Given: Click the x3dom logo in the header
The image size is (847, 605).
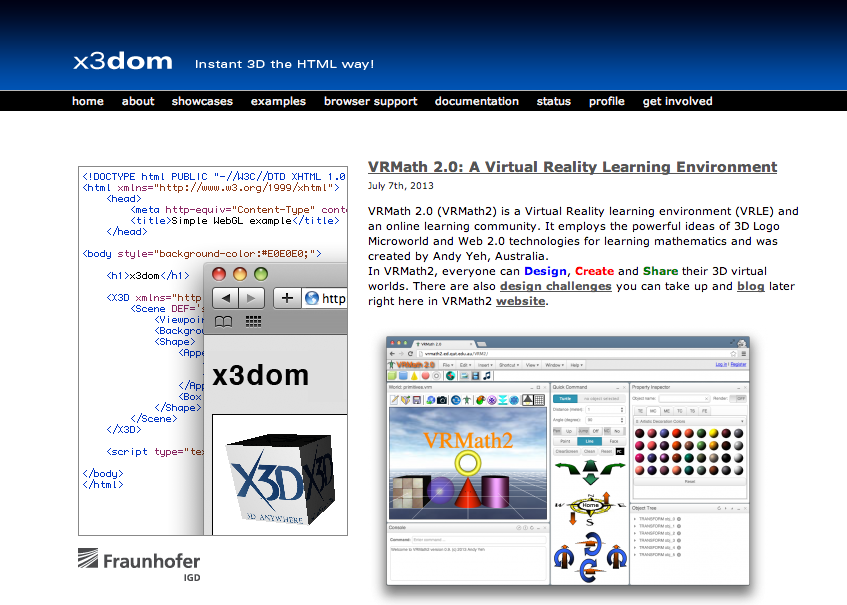Looking at the screenshot, I should 122,61.
